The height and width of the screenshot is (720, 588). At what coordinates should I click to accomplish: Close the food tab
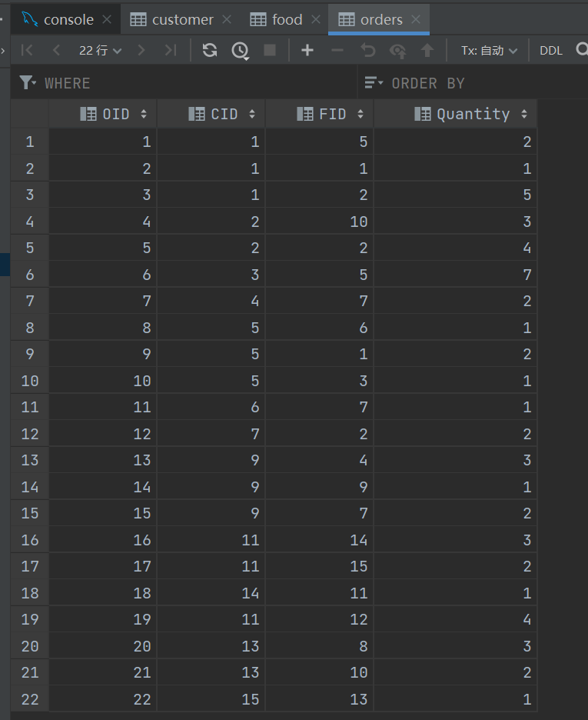tap(316, 19)
